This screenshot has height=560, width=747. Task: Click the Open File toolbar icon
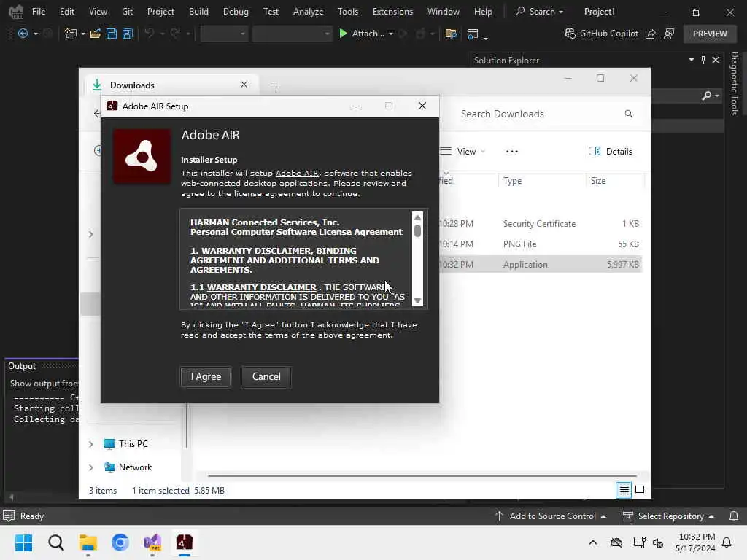pos(96,34)
